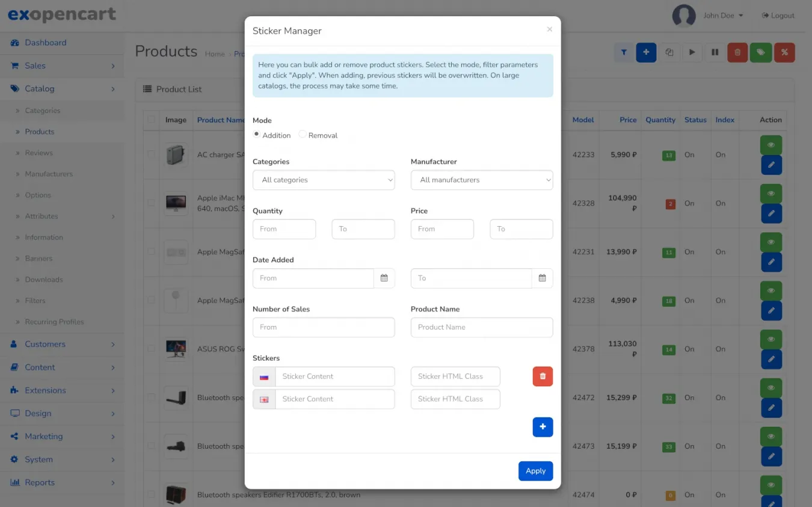The image size is (812, 507).
Task: Close the Sticker Manager dialog
Action: click(549, 29)
